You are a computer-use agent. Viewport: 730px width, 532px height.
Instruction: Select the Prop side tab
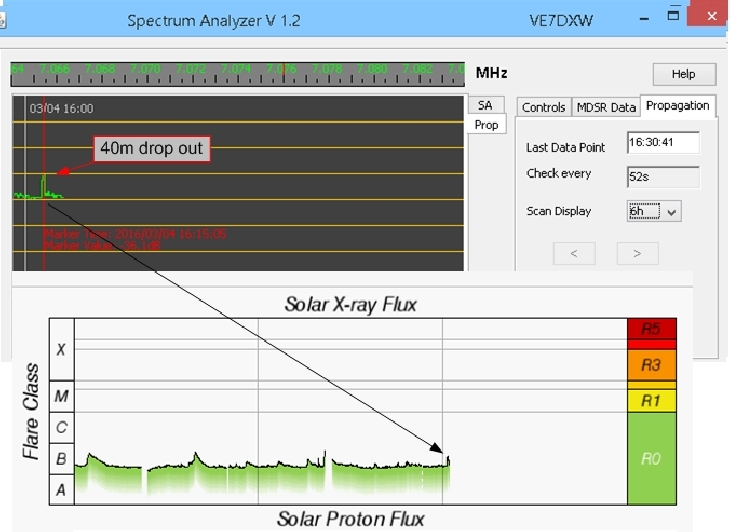(x=486, y=125)
